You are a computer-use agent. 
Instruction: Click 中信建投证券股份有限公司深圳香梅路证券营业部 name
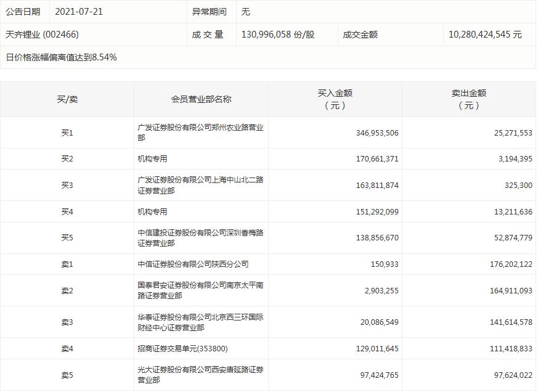200,237
